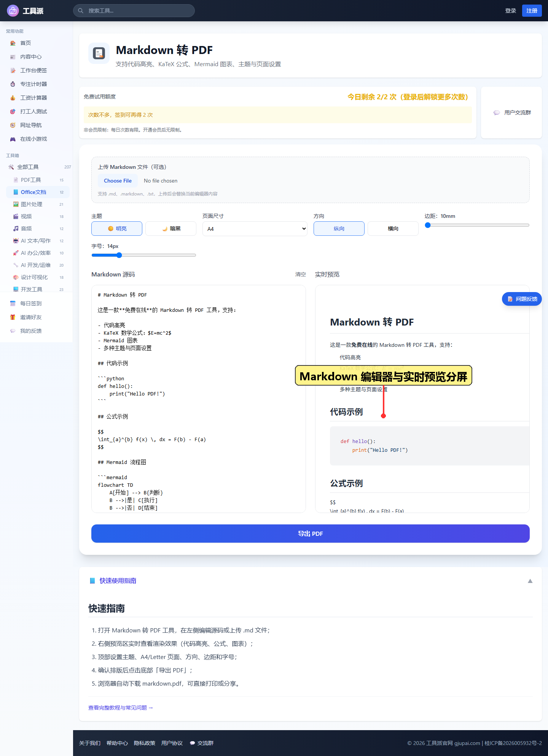Click the 设计可视化 palette icon
The height and width of the screenshot is (756, 548).
point(16,277)
